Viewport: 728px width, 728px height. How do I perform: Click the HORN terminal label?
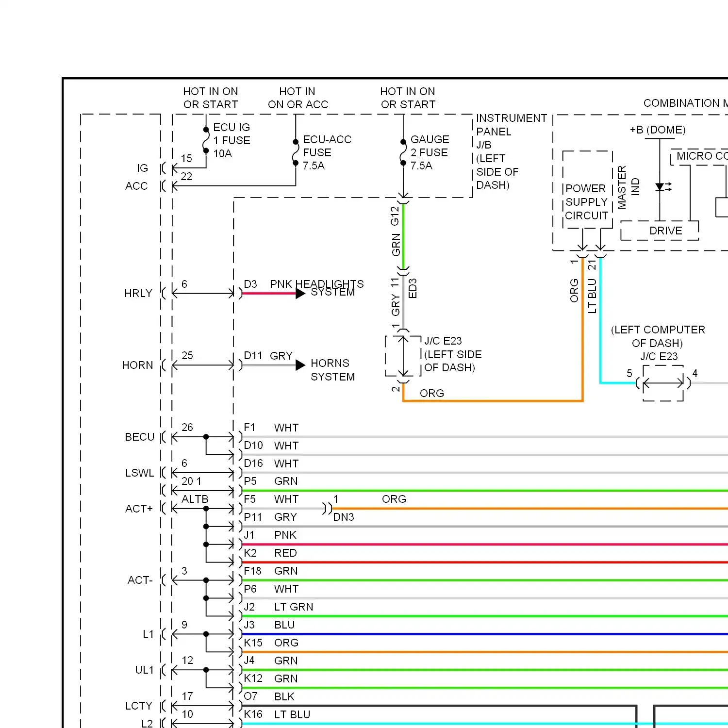tap(137, 365)
